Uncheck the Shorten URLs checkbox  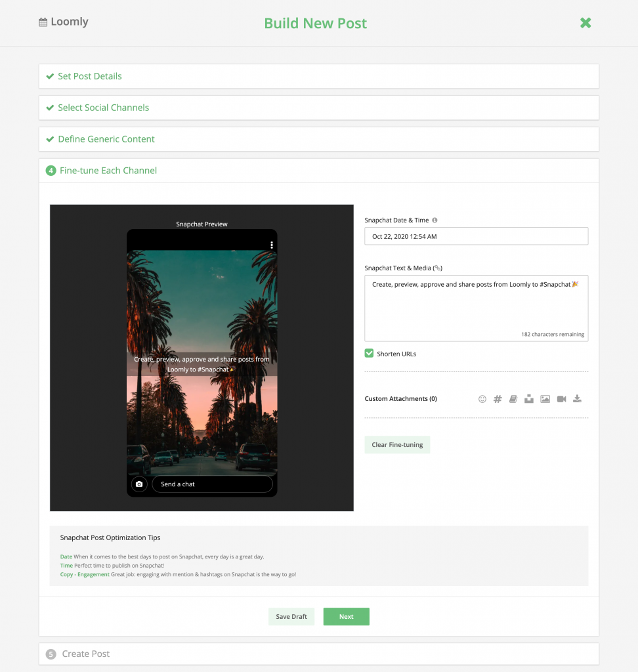(370, 354)
